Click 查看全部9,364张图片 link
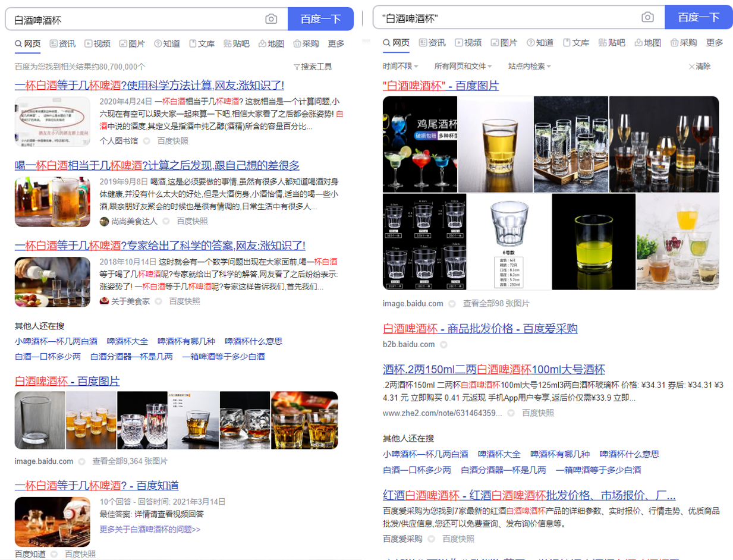The width and height of the screenshot is (733, 560). (130, 461)
